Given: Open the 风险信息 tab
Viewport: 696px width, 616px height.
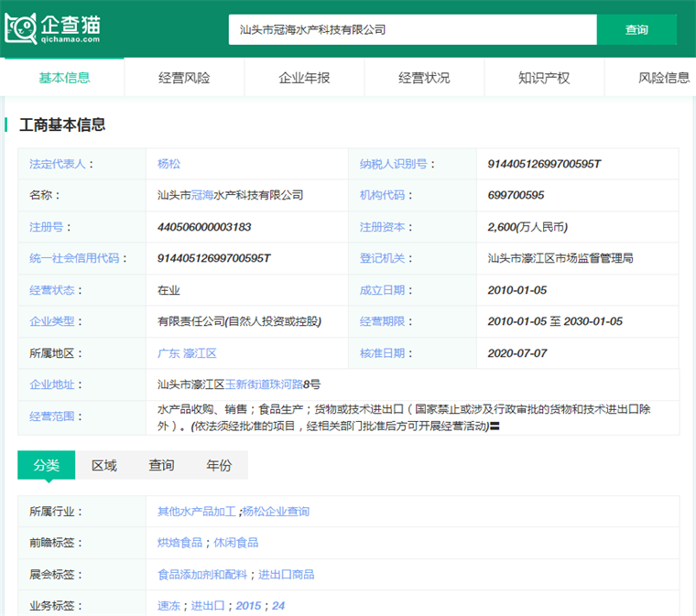Looking at the screenshot, I should click(x=664, y=78).
